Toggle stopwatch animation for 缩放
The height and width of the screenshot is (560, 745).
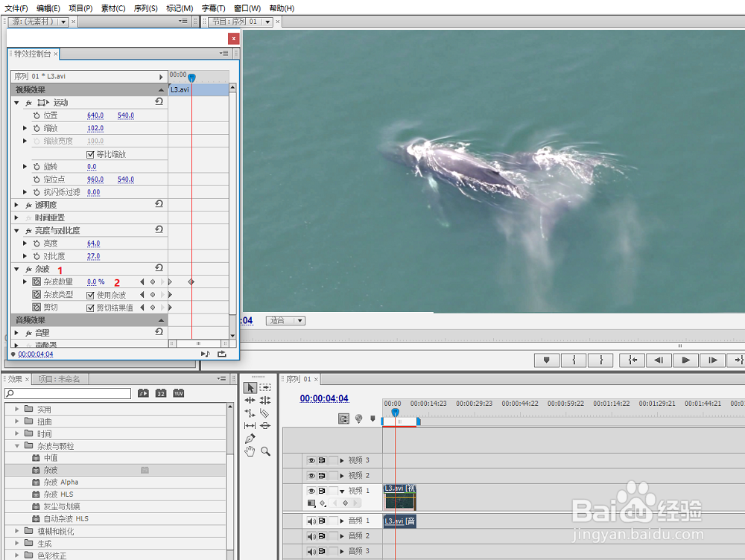[37, 128]
